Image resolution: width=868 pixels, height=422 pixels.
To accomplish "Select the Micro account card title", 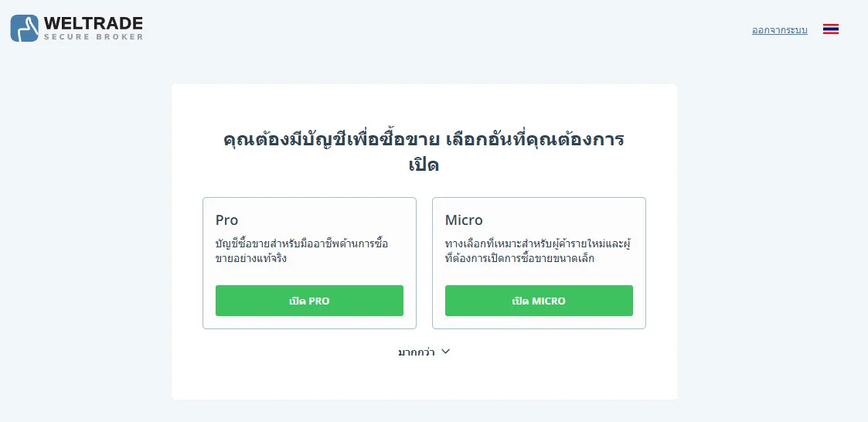I will (x=464, y=220).
